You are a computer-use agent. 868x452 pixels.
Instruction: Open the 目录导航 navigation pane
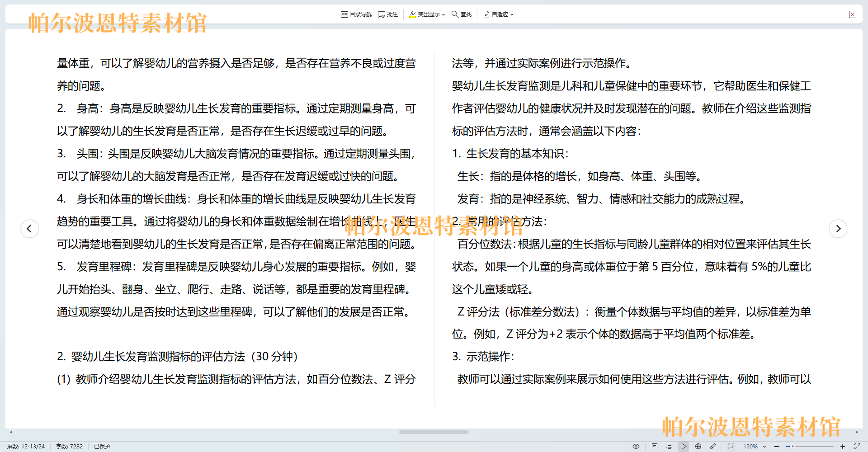(x=356, y=14)
